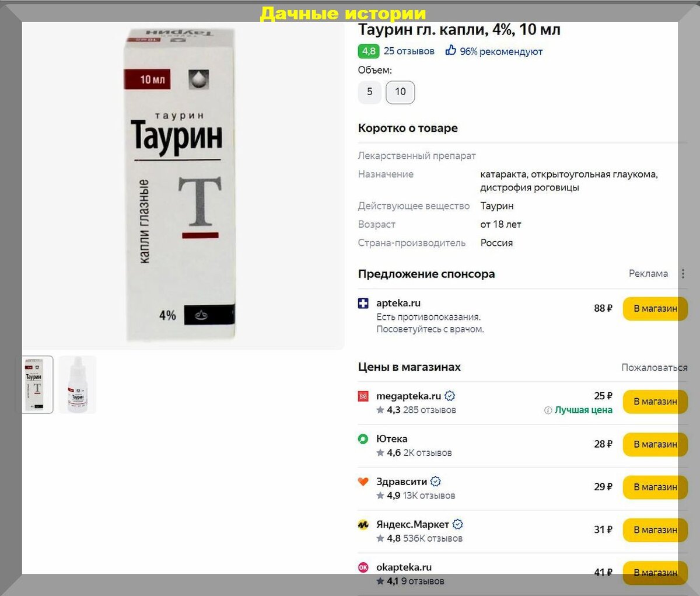Click the product title Таурин гл. капли
This screenshot has height=596, width=700.
pyautogui.click(x=459, y=29)
